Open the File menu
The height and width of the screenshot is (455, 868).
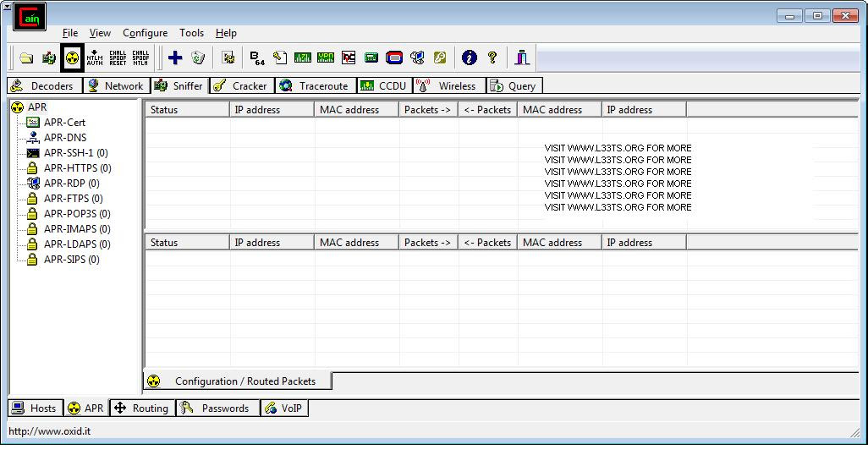pyautogui.click(x=70, y=33)
